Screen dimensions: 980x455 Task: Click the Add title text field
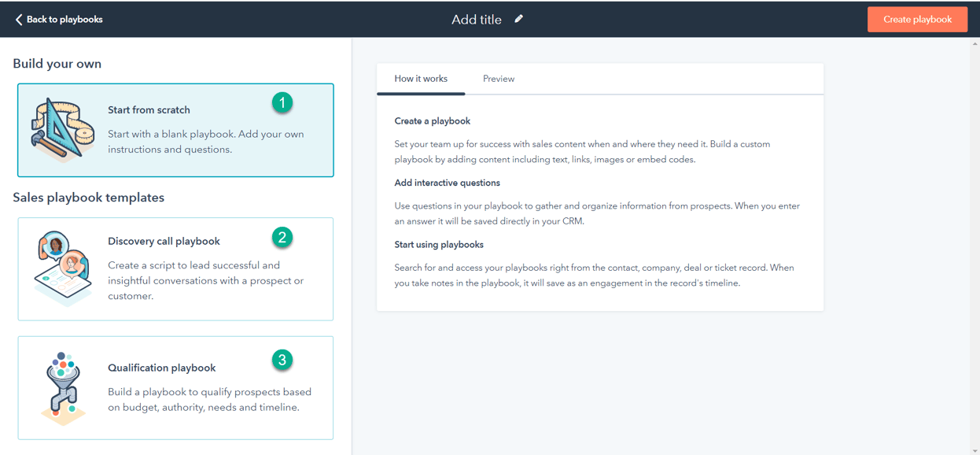[x=476, y=20]
